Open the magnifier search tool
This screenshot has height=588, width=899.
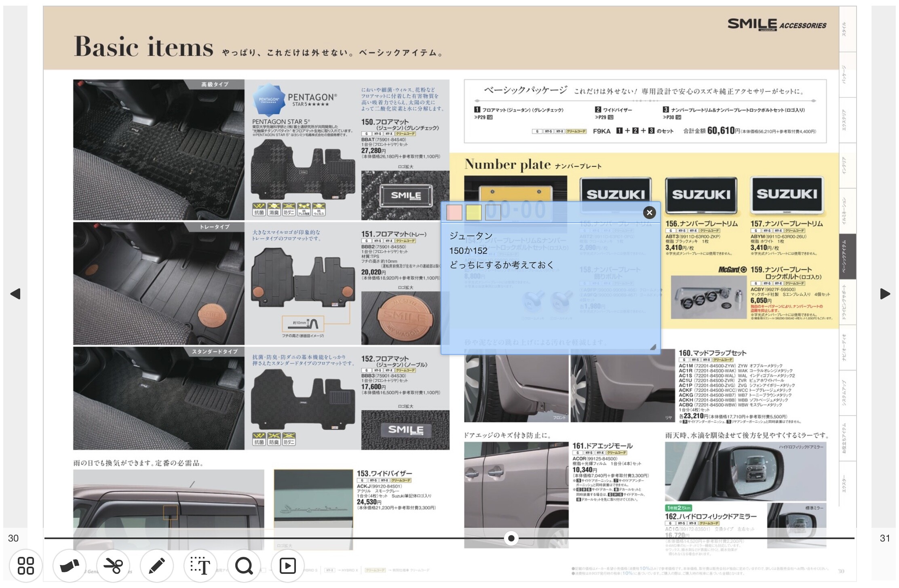tap(244, 565)
